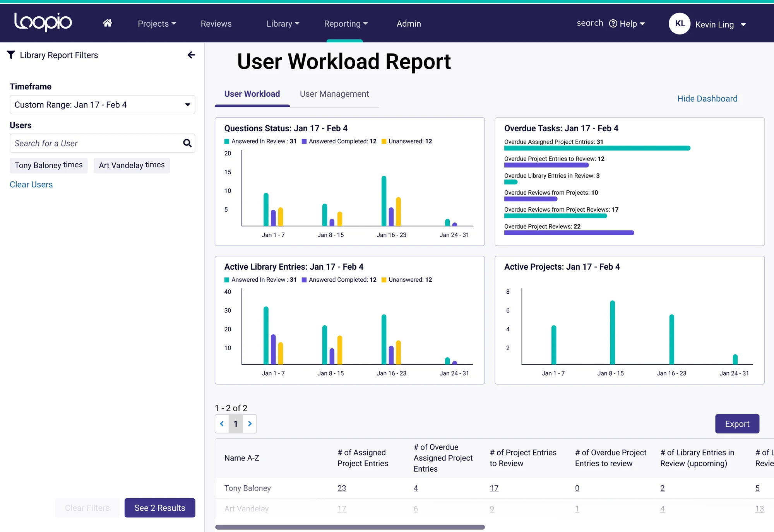Click the KL user avatar

[x=680, y=24]
